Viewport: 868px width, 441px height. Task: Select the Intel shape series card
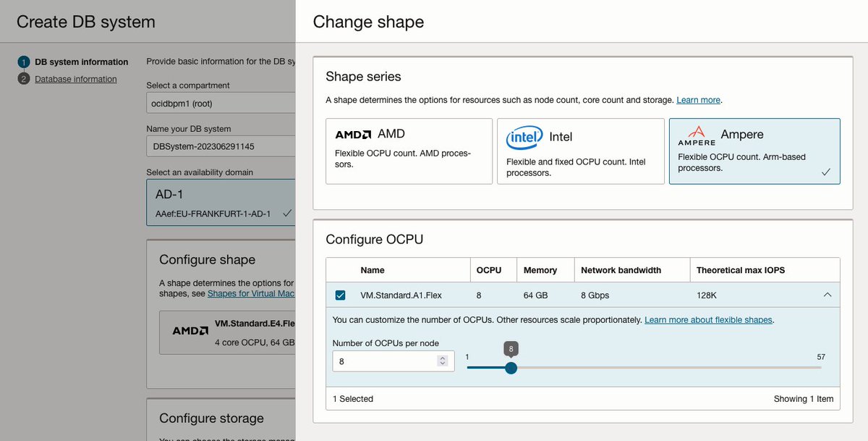point(580,151)
